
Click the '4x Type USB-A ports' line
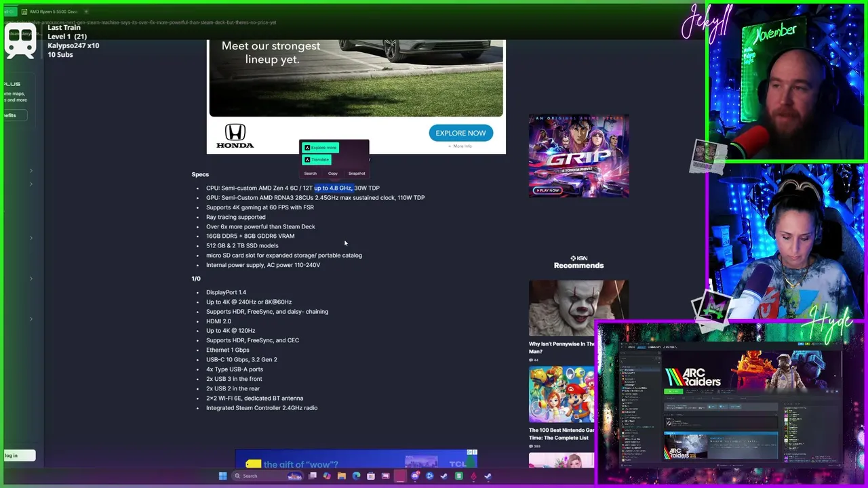click(x=235, y=369)
